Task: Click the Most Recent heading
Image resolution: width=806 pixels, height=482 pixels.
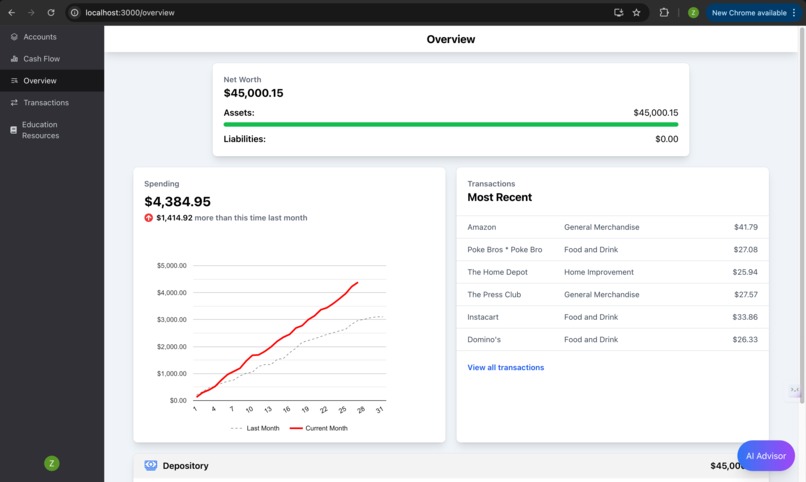Action: [x=499, y=197]
